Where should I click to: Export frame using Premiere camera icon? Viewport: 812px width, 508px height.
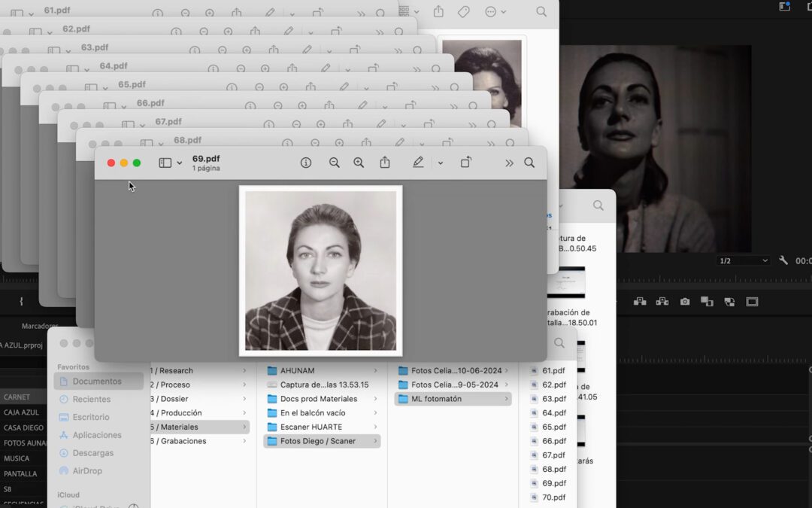tap(685, 302)
